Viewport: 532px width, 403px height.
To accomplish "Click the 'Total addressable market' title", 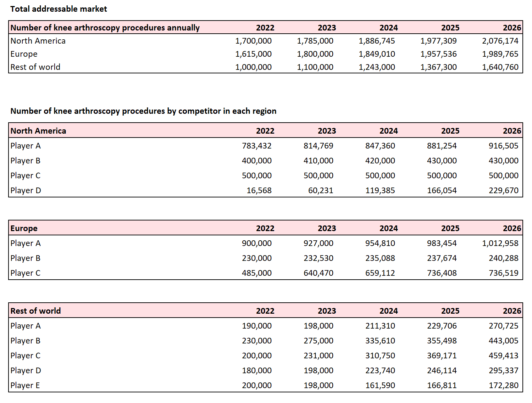I will point(59,9).
